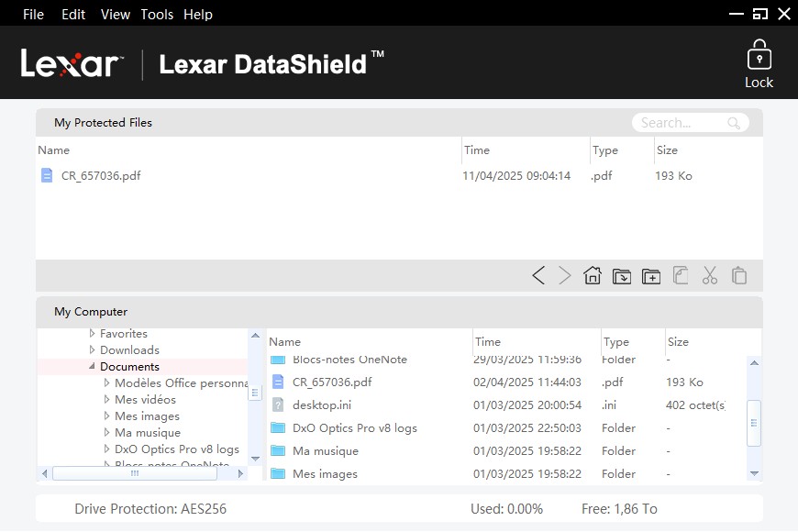The image size is (798, 532).
Task: Click Free: 1,86 To status text
Action: point(619,508)
